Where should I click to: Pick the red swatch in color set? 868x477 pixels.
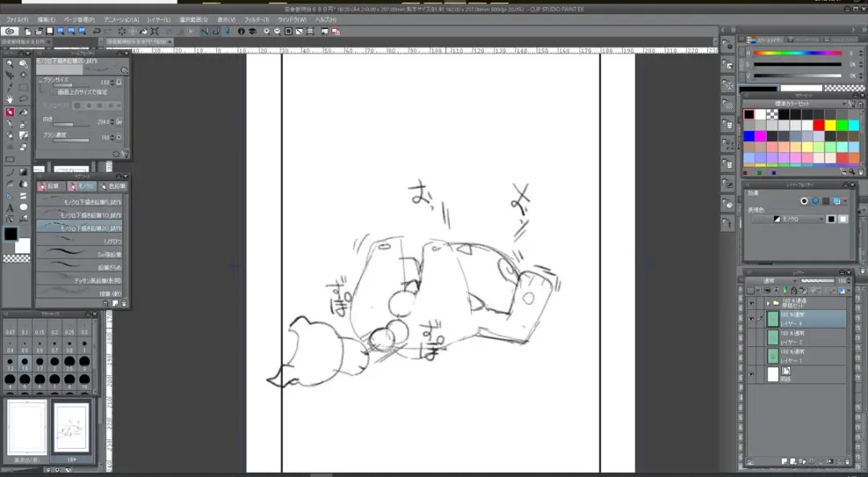click(818, 125)
